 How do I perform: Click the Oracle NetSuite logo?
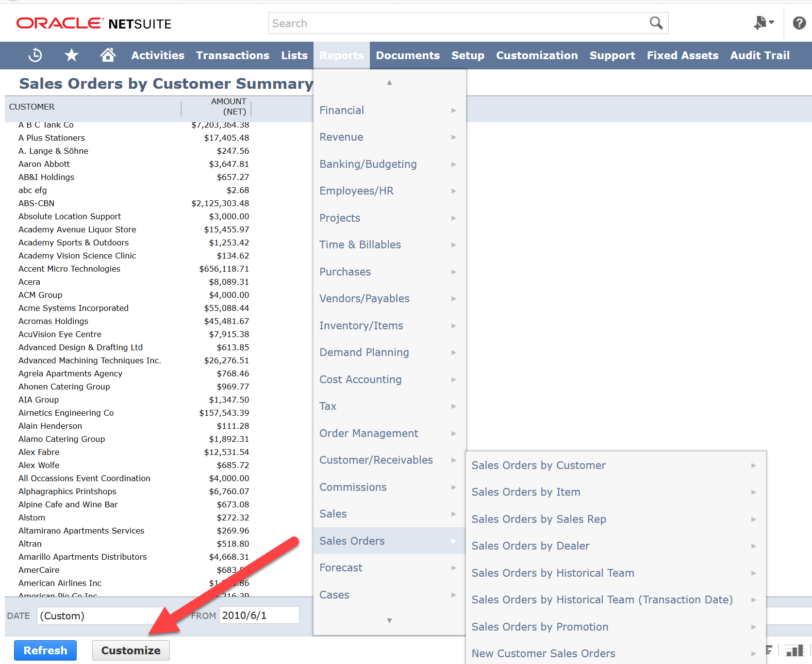point(94,23)
